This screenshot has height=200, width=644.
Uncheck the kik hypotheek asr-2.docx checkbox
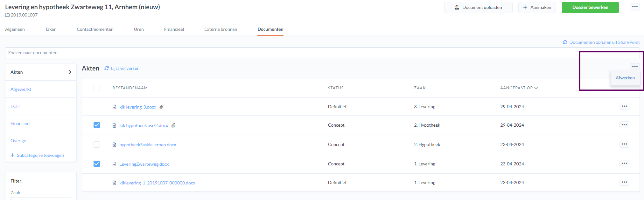(97, 125)
